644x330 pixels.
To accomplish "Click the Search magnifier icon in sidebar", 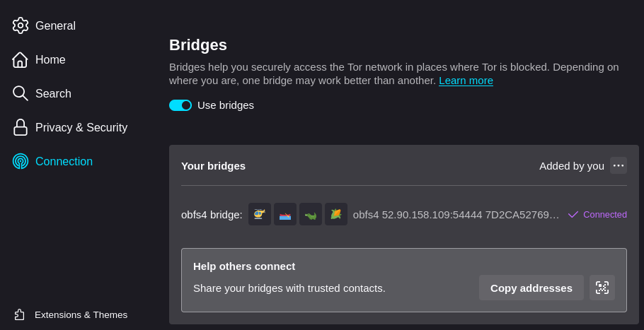I will pyautogui.click(x=21, y=93).
